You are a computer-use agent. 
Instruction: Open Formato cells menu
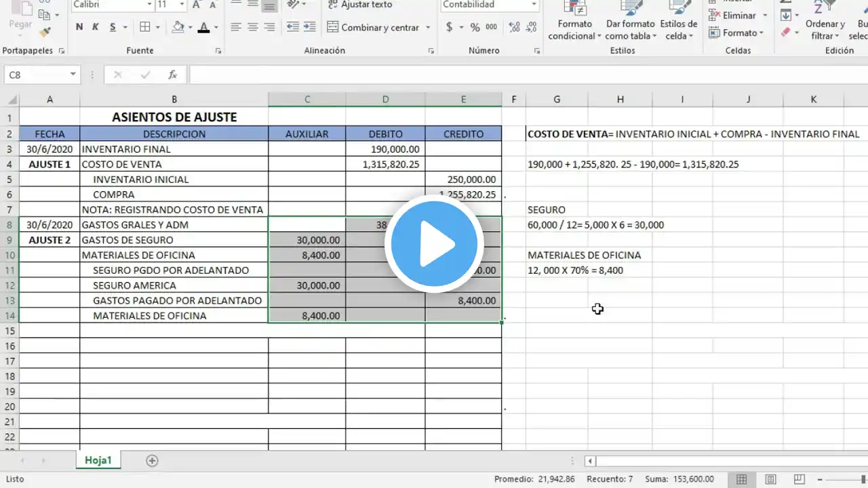[x=736, y=33]
